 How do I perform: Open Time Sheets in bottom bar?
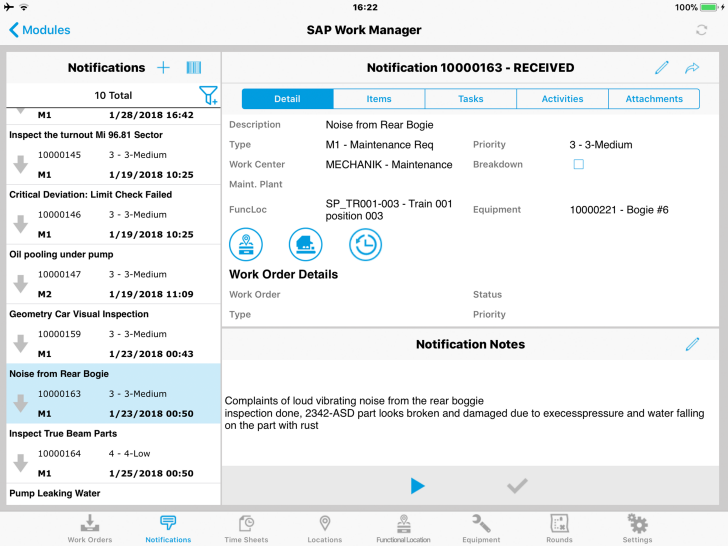[246, 528]
